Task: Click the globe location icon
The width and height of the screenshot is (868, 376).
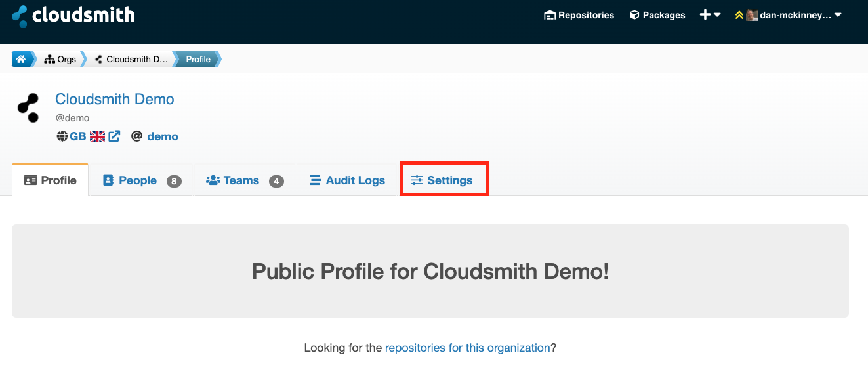Action: pyautogui.click(x=62, y=136)
